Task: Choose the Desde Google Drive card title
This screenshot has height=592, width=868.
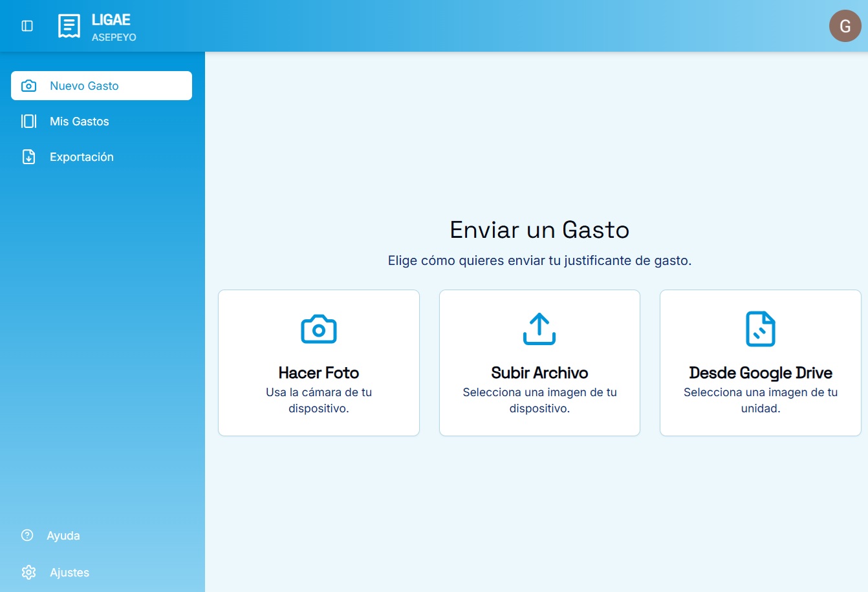Action: pos(760,373)
